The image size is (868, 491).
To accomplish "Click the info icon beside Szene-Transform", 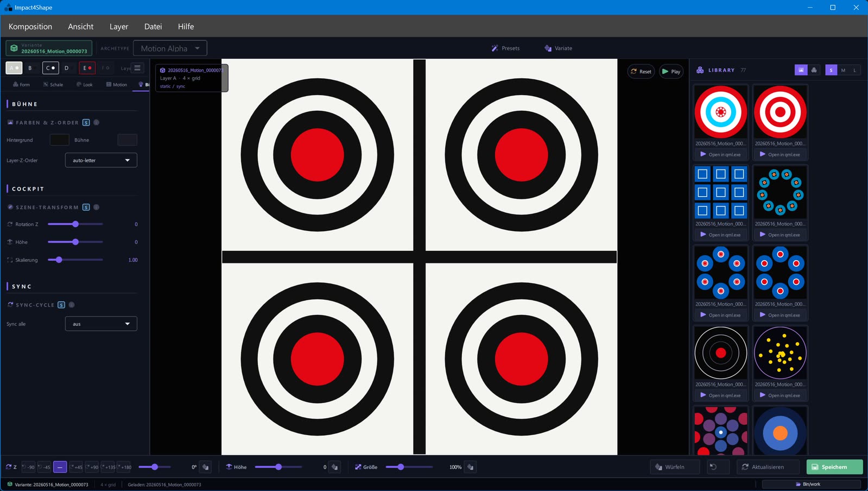I will [x=96, y=207].
